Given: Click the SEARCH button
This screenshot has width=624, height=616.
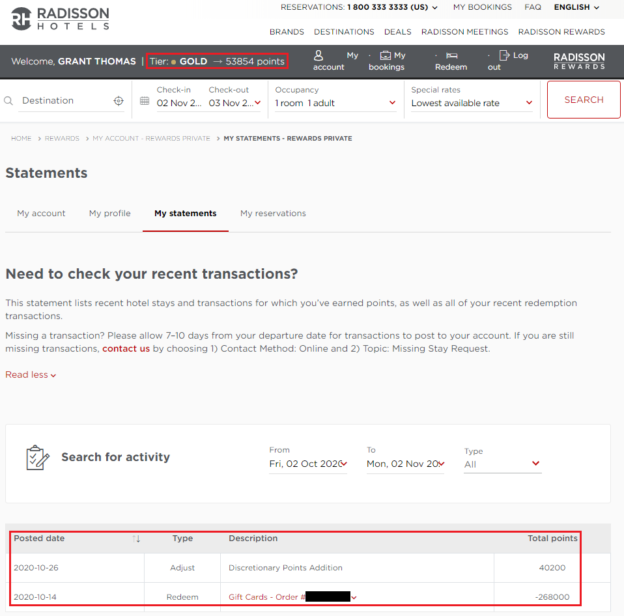Looking at the screenshot, I should pyautogui.click(x=583, y=100).
